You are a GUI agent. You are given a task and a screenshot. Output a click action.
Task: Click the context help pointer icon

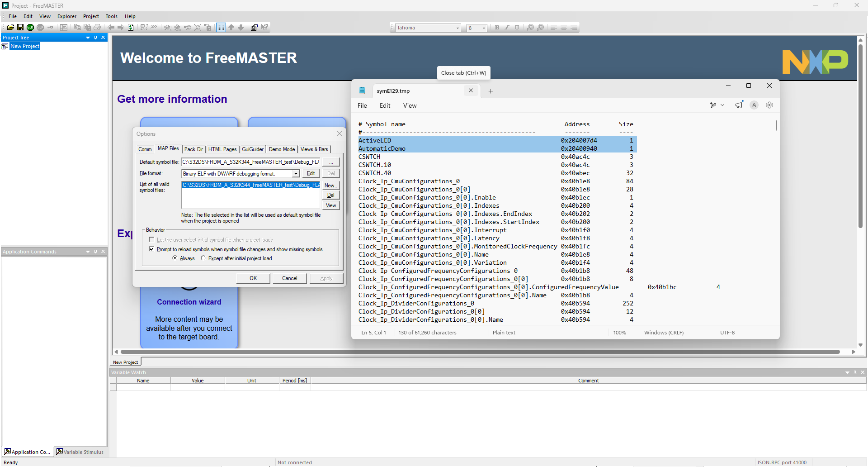[x=265, y=28]
